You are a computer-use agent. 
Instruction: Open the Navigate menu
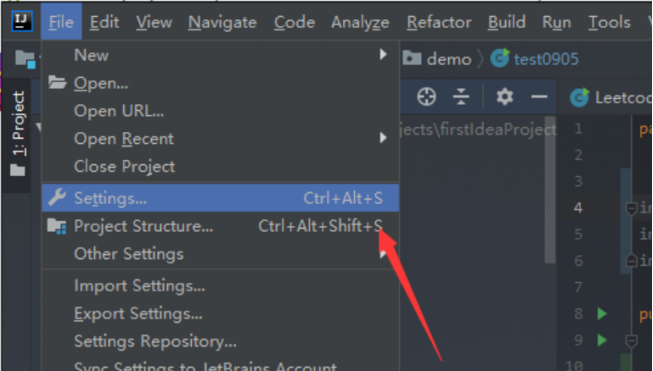click(222, 22)
